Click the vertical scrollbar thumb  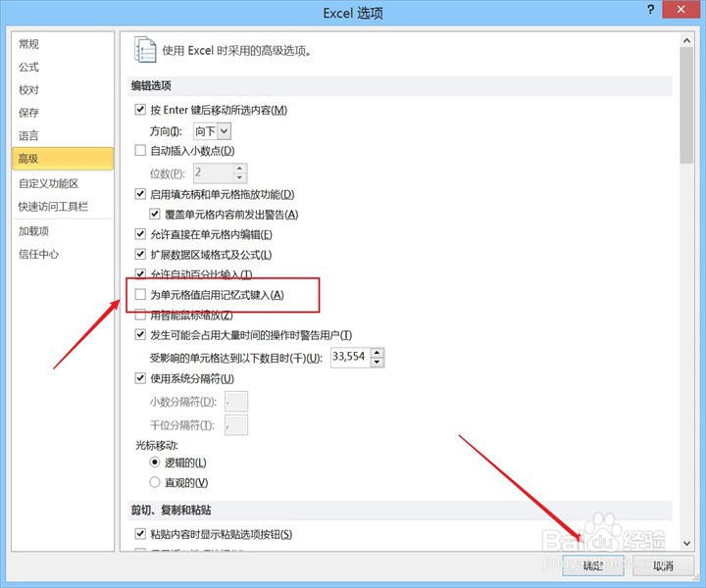point(686,106)
